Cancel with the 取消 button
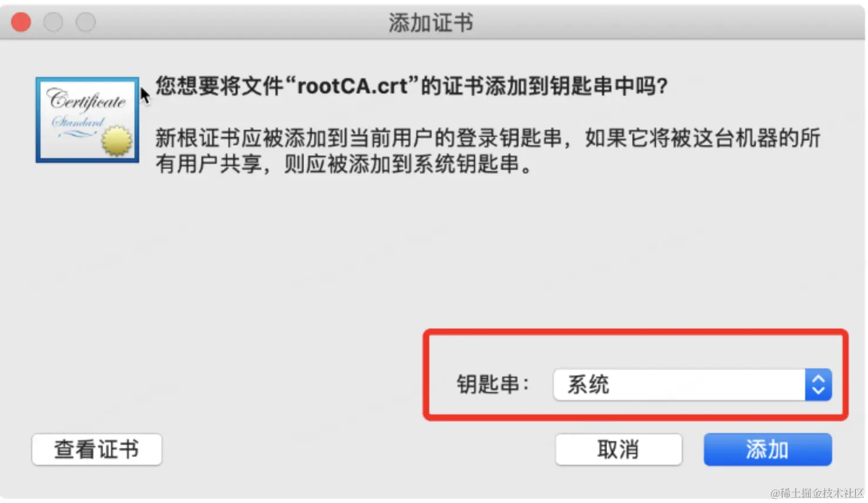This screenshot has width=868, height=503. coord(618,450)
